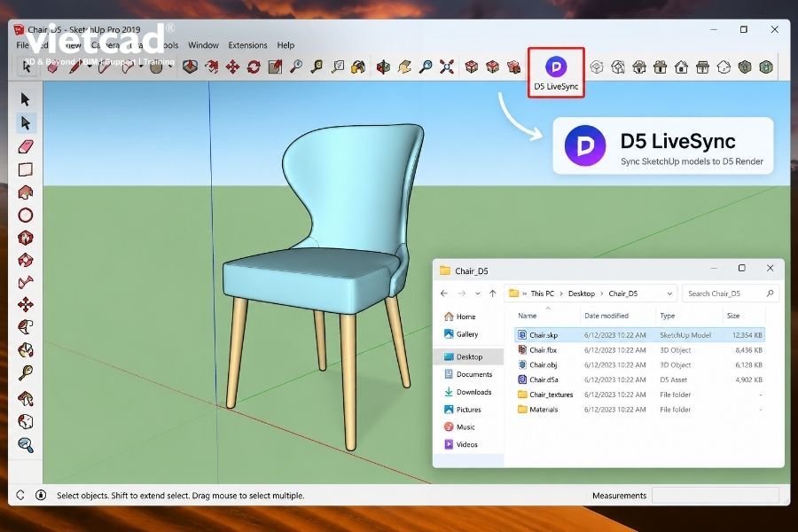Click inside the Search Chair_D5 field
The width and height of the screenshot is (798, 532).
pos(731,293)
